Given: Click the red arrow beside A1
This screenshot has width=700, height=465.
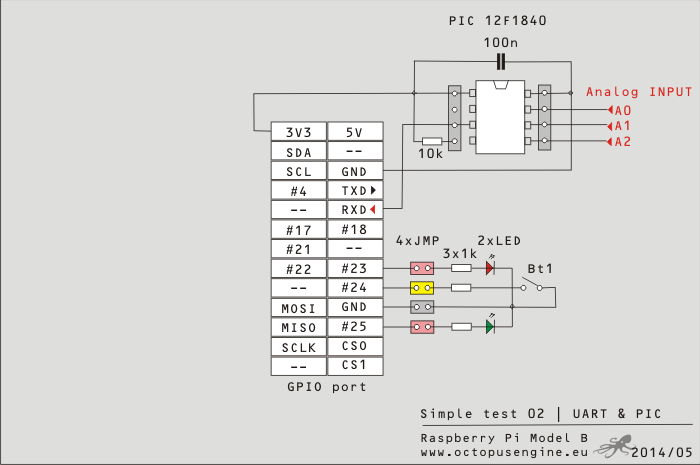Looking at the screenshot, I should click(610, 126).
